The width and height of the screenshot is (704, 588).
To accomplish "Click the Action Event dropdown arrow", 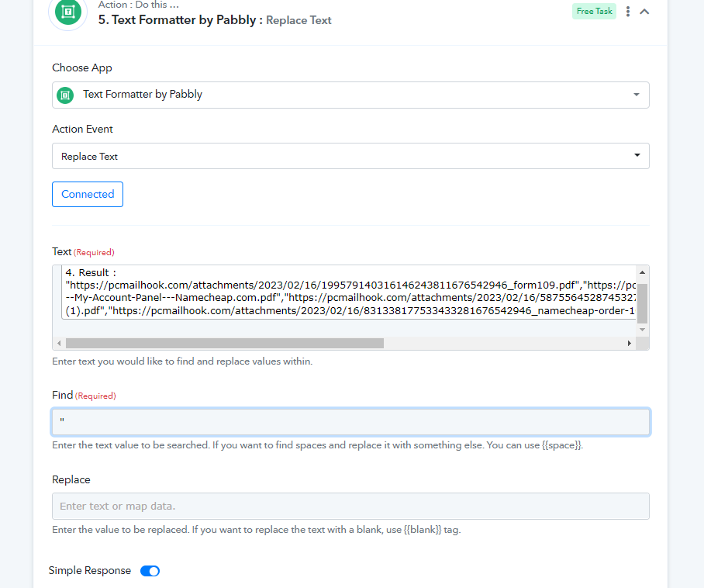I will pos(637,155).
